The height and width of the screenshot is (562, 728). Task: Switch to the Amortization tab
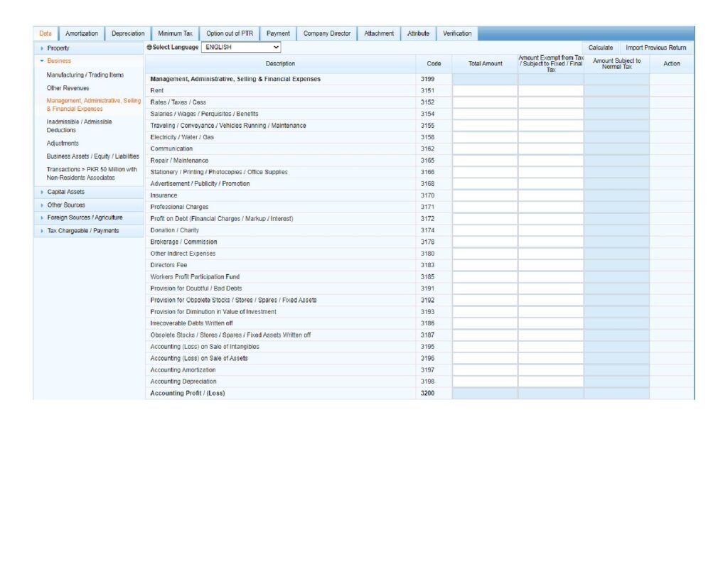[x=82, y=33]
